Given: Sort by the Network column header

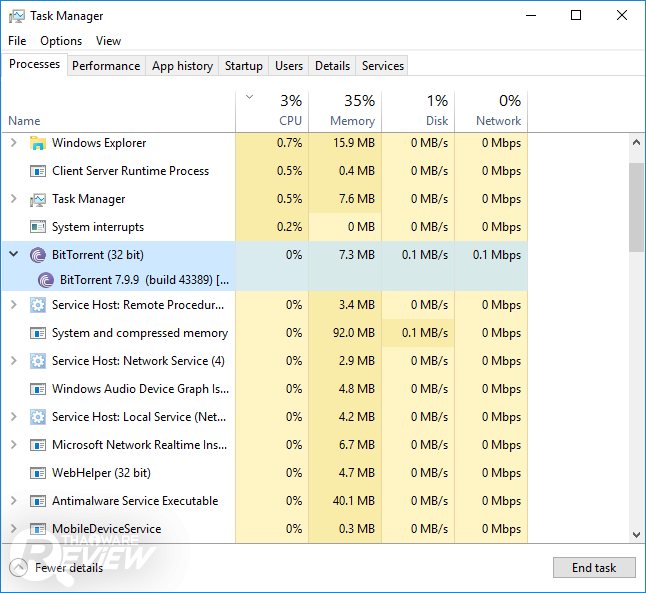Looking at the screenshot, I should (491, 111).
